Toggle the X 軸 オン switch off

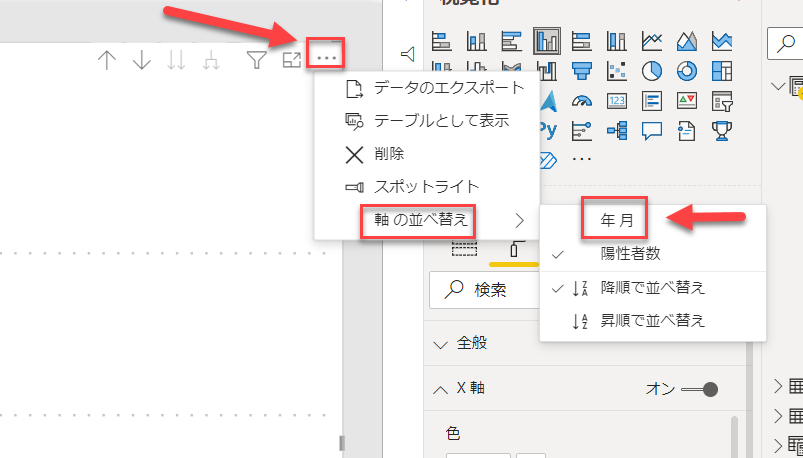[x=700, y=390]
